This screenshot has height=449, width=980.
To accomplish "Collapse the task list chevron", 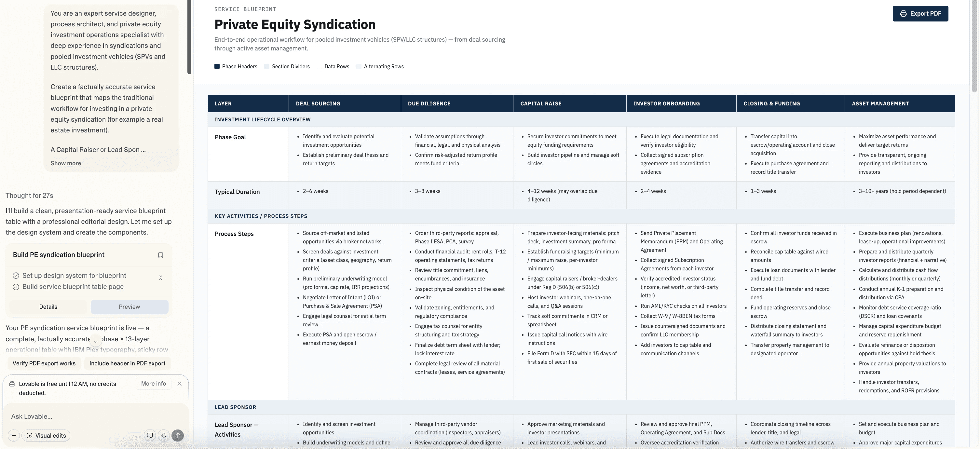I will tap(160, 278).
